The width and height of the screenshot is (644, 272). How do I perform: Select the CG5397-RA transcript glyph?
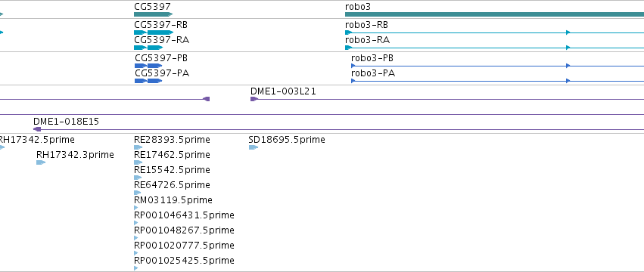(x=148, y=48)
